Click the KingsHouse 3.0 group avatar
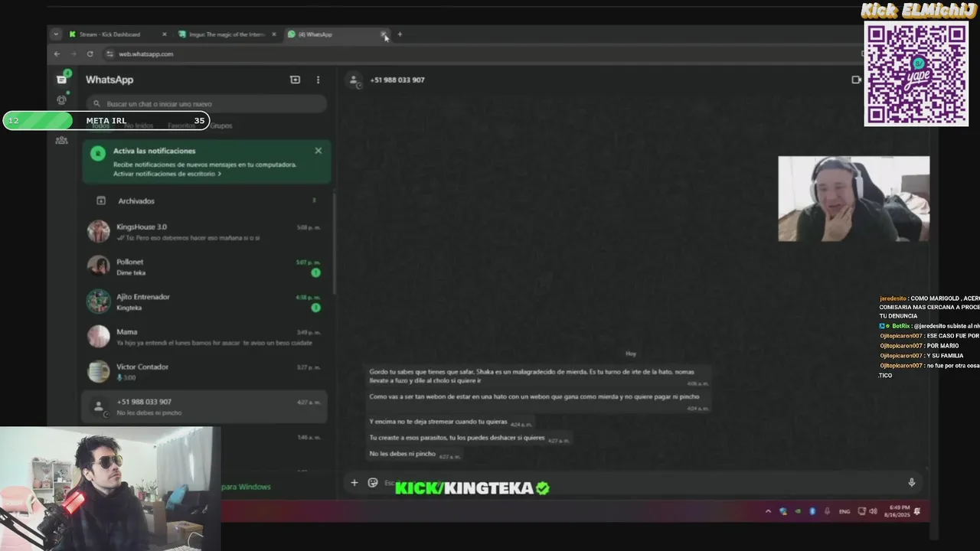Screen dimensions: 980x551 click(x=98, y=231)
